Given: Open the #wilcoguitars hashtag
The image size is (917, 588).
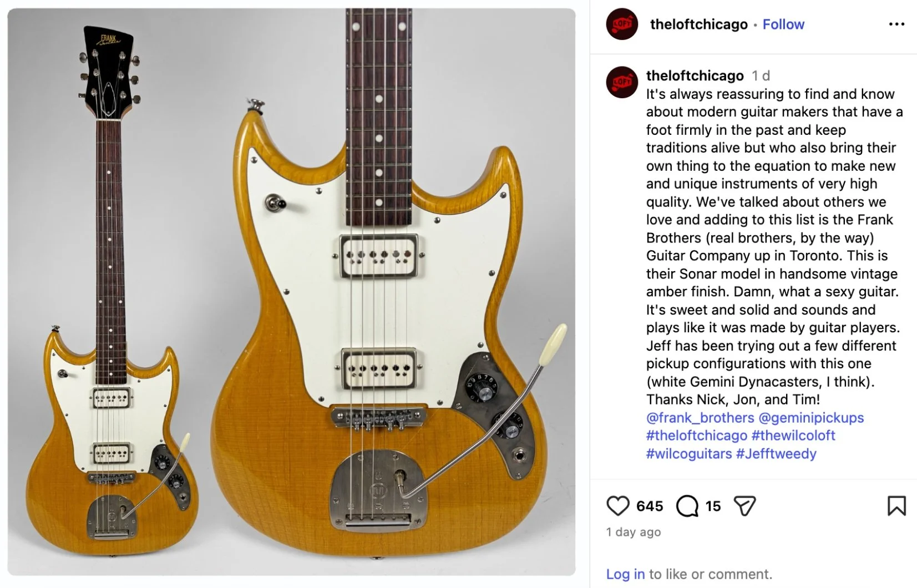Looking at the screenshot, I should click(x=689, y=454).
